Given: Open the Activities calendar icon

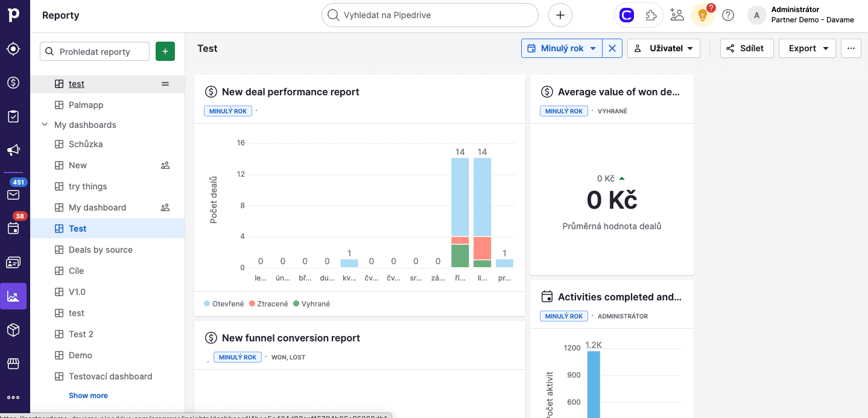Looking at the screenshot, I should [x=13, y=228].
